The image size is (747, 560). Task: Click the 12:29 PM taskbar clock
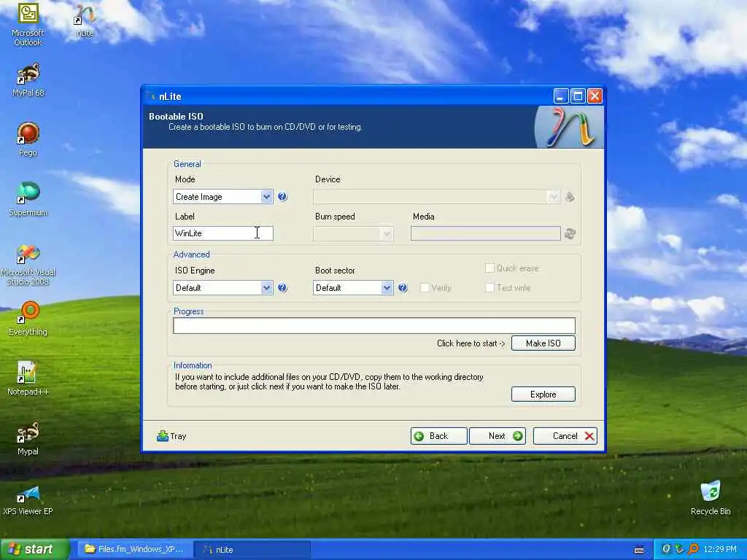[x=720, y=550]
